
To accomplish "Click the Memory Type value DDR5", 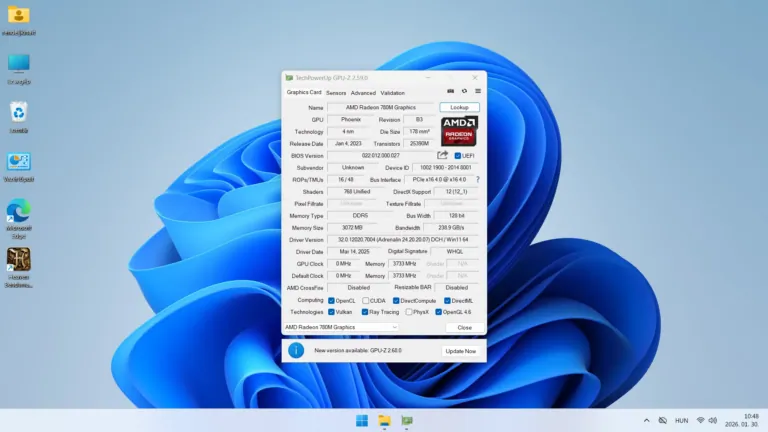I will point(360,216).
